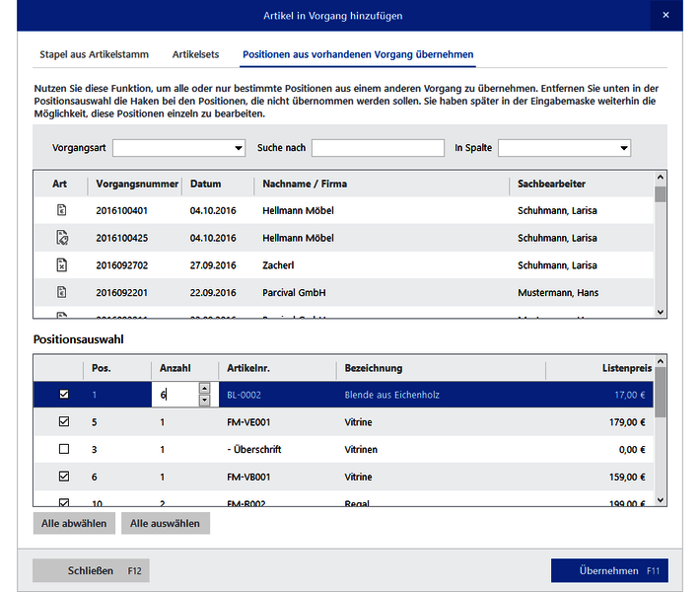Screen dimensions: 700x592
Task: Click the Art column header
Action: (x=60, y=185)
